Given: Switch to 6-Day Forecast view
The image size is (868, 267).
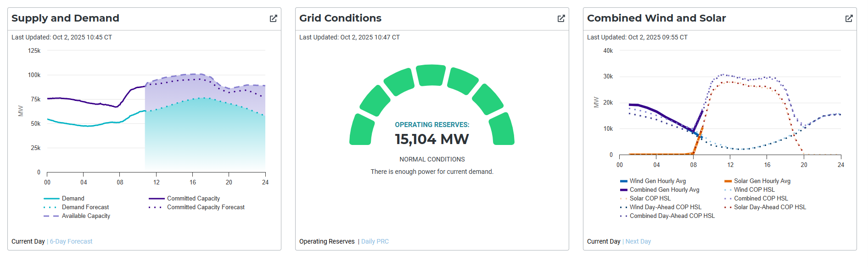Looking at the screenshot, I should click(71, 241).
